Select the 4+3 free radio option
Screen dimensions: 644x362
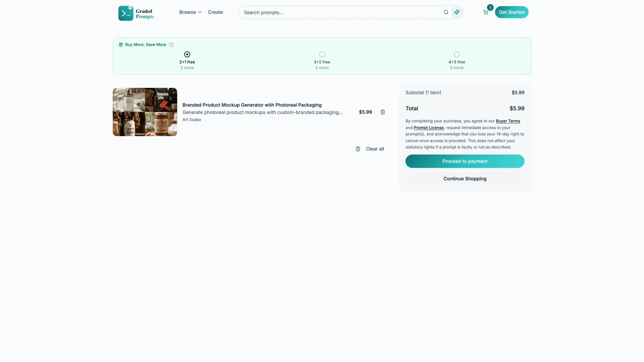[457, 54]
